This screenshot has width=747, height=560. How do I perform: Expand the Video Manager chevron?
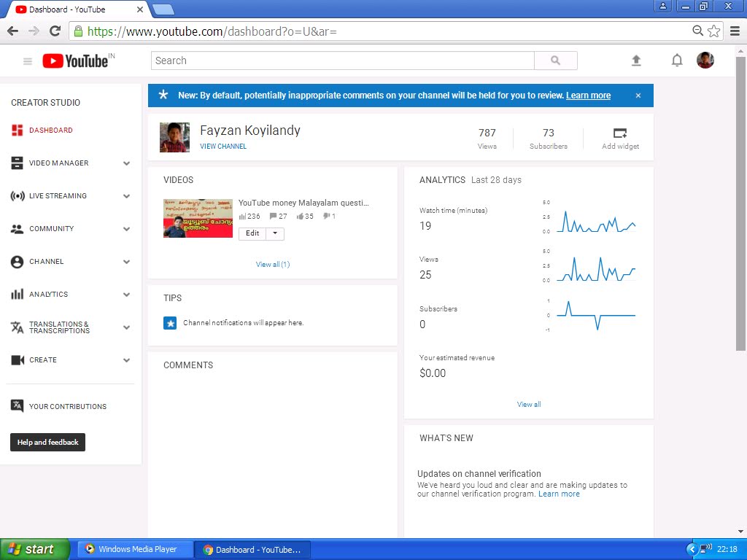pos(127,163)
